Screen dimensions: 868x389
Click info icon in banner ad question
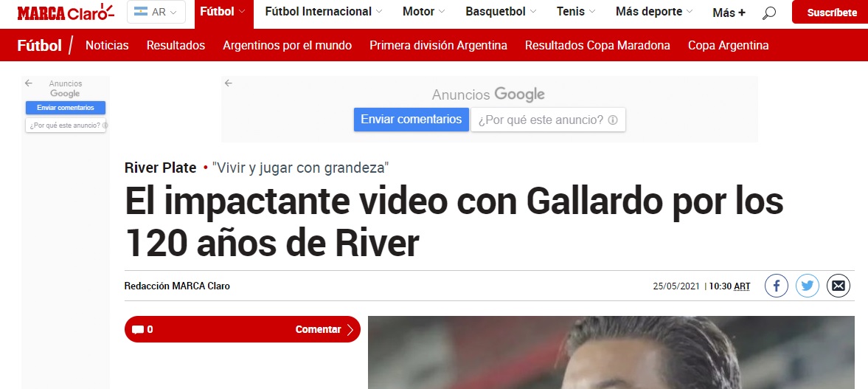(x=612, y=120)
